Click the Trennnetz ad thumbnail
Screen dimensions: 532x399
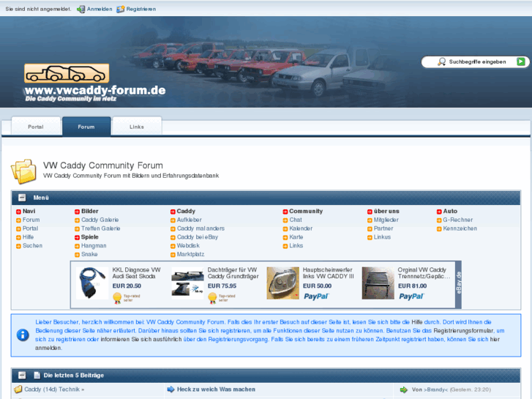click(378, 283)
